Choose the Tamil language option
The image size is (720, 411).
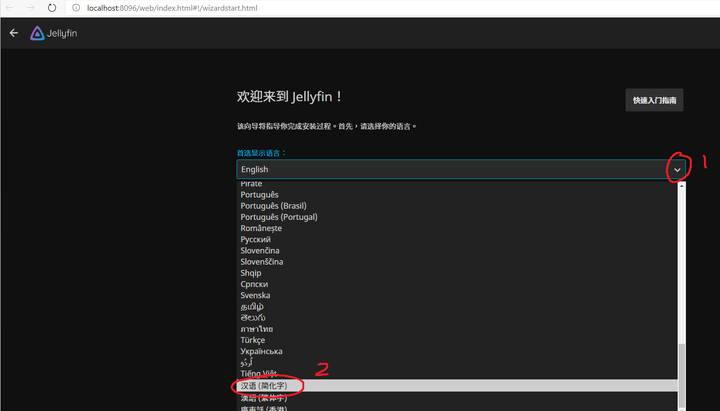457,306
